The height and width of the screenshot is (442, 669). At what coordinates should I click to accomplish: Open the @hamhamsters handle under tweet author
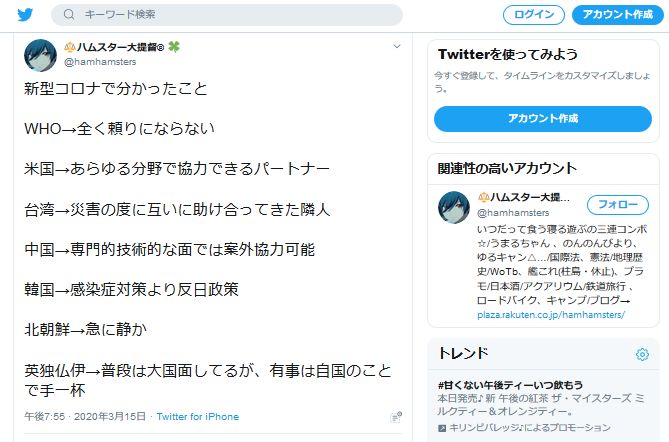pyautogui.click(x=100, y=62)
